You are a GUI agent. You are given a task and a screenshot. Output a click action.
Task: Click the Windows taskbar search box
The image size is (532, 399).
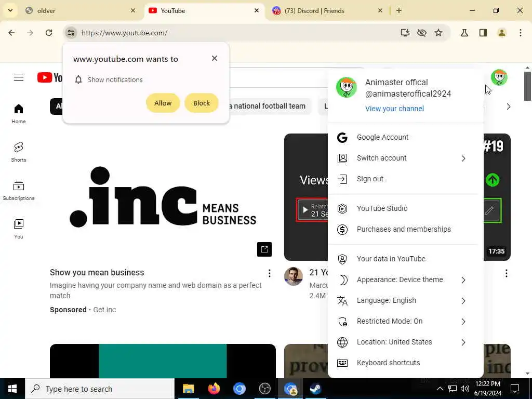click(100, 389)
